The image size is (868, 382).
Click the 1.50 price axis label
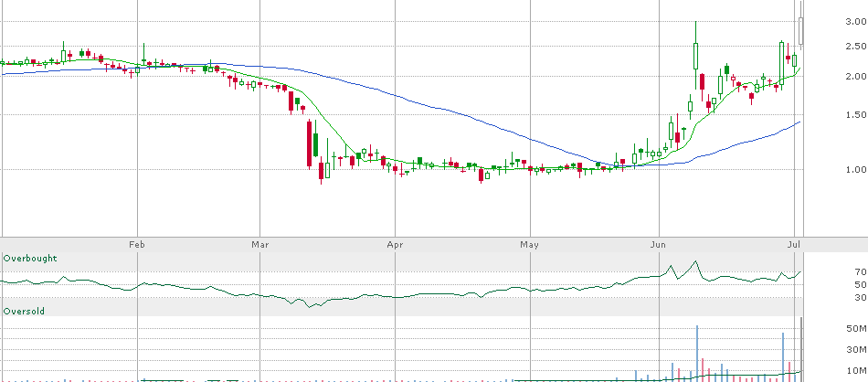(x=856, y=114)
